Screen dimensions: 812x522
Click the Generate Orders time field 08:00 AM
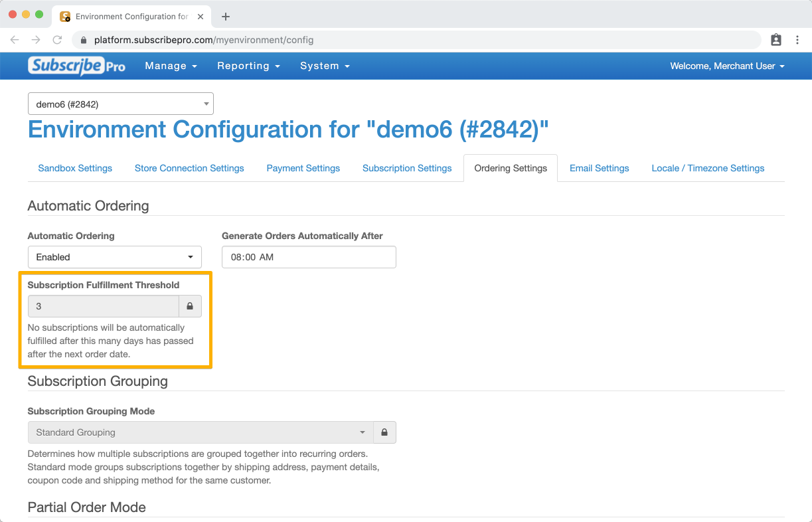[309, 257]
